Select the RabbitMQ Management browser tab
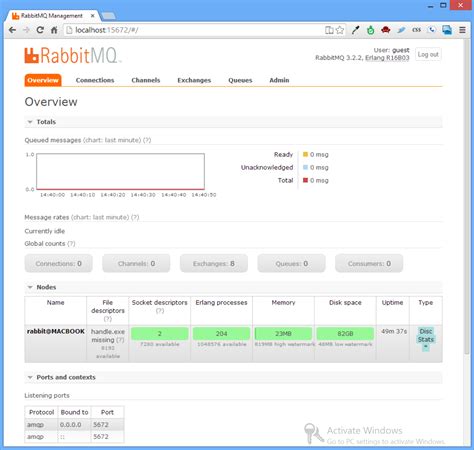Image resolution: width=474 pixels, height=450 pixels. [51, 16]
